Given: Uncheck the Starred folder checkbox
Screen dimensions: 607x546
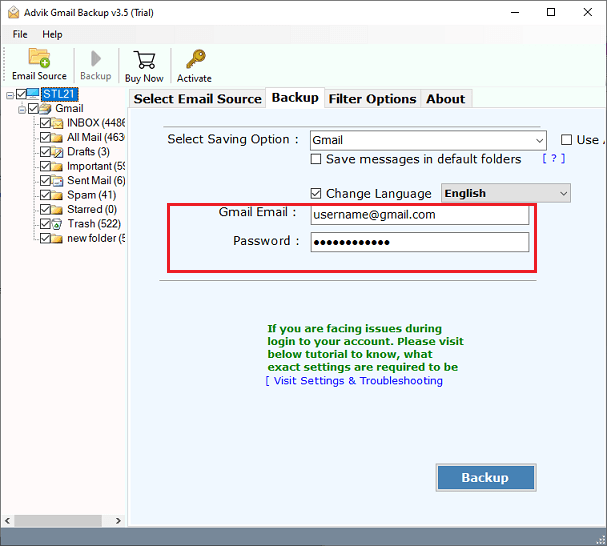Looking at the screenshot, I should [45, 209].
